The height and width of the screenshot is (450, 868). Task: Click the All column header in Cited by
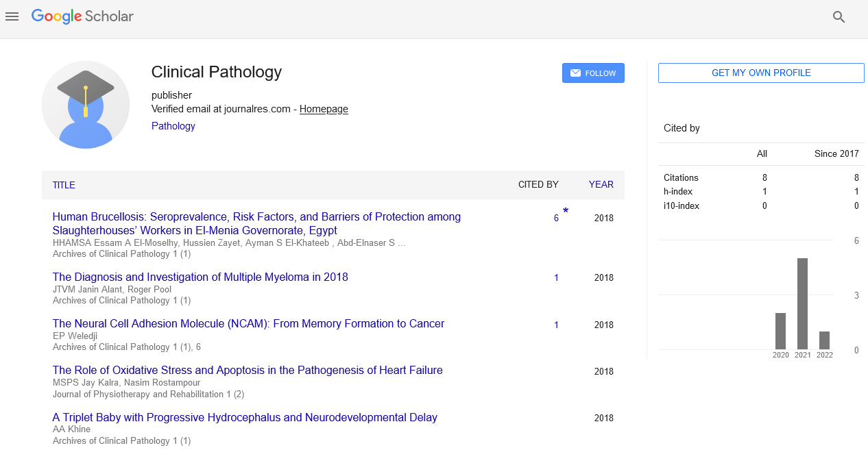click(x=762, y=154)
